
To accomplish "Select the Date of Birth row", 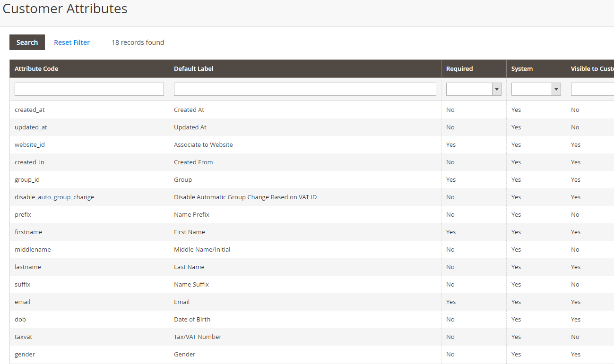I will click(x=192, y=319).
